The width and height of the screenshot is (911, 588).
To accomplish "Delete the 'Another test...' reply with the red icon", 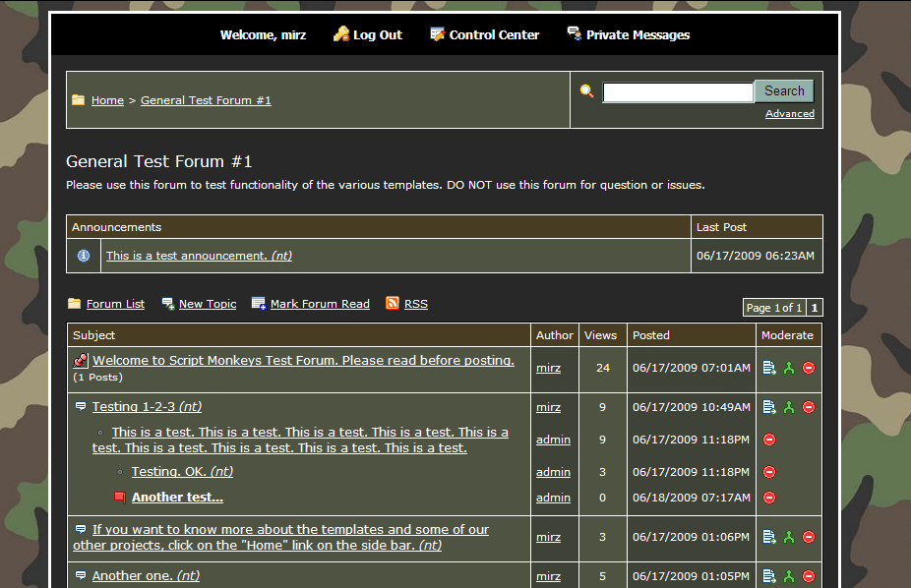I will [x=769, y=498].
